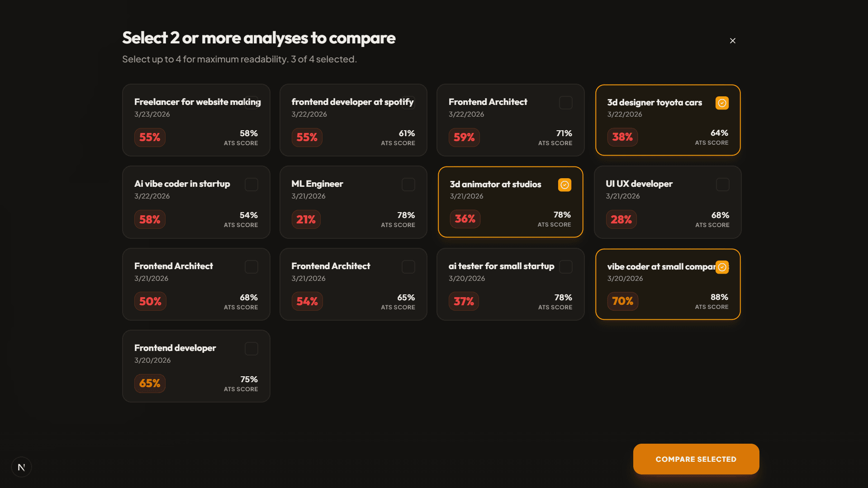Select the Frontend Architect dated 3/22/2026 checkbox

(x=566, y=103)
